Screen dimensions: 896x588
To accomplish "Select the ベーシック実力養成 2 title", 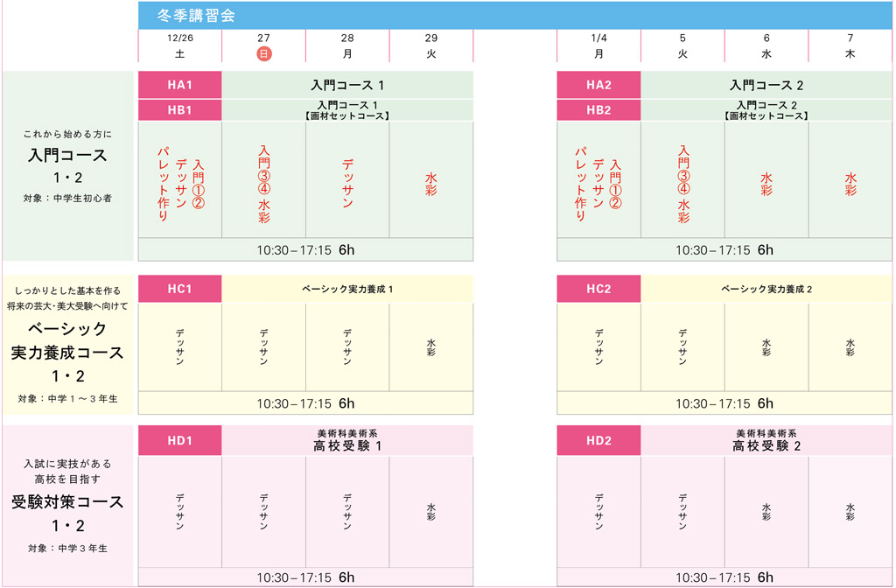I will (766, 289).
